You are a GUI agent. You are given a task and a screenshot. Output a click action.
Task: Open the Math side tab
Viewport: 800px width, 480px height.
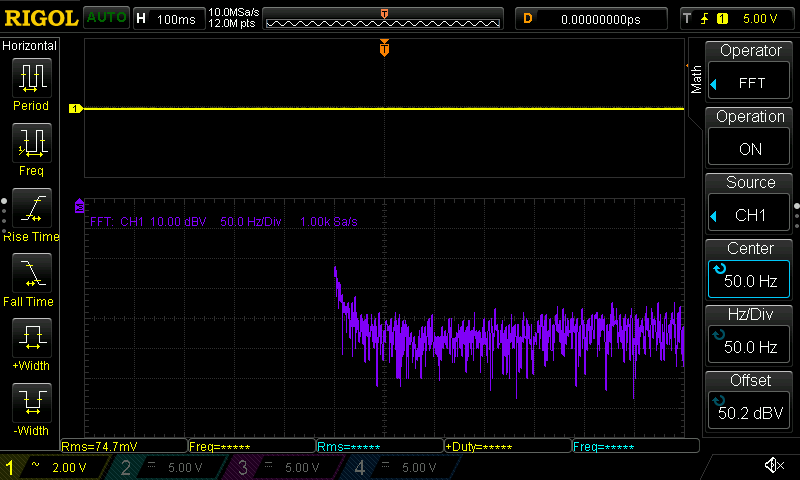(x=695, y=78)
